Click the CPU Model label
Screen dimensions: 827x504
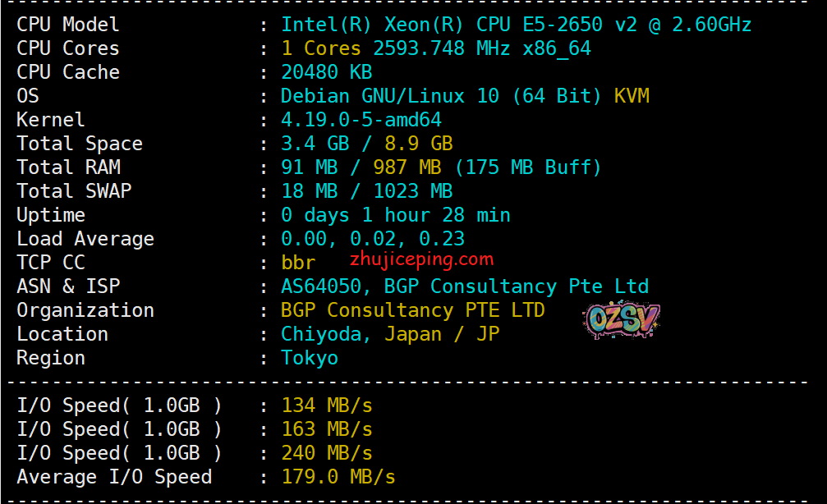pos(68,25)
